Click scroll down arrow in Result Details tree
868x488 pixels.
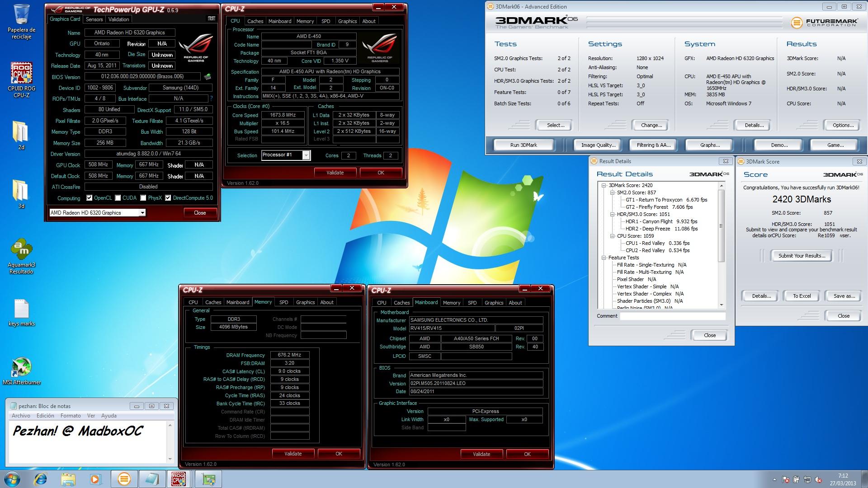coord(721,305)
